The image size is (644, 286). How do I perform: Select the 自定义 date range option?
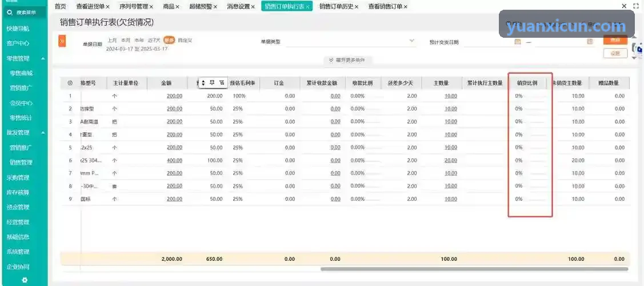(185, 40)
